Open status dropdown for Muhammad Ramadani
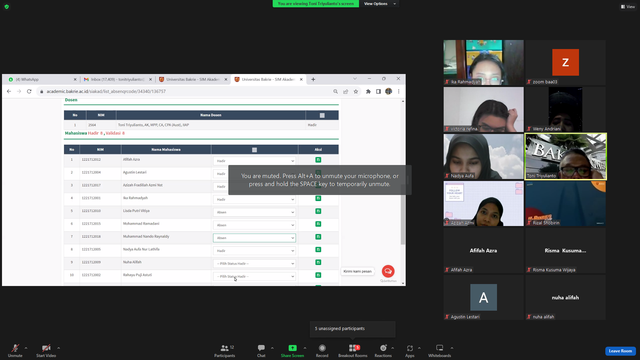 [x=254, y=225]
